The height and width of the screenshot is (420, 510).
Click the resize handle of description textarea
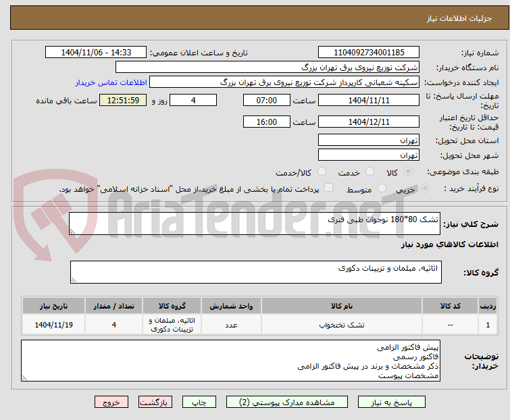click(72, 232)
